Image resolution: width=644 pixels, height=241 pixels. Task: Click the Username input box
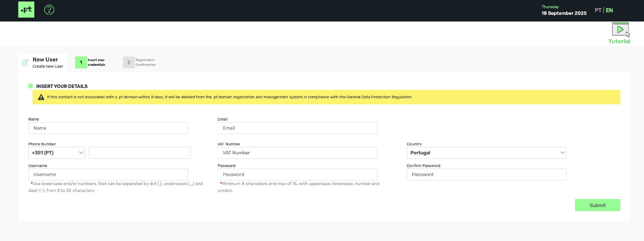click(x=108, y=174)
